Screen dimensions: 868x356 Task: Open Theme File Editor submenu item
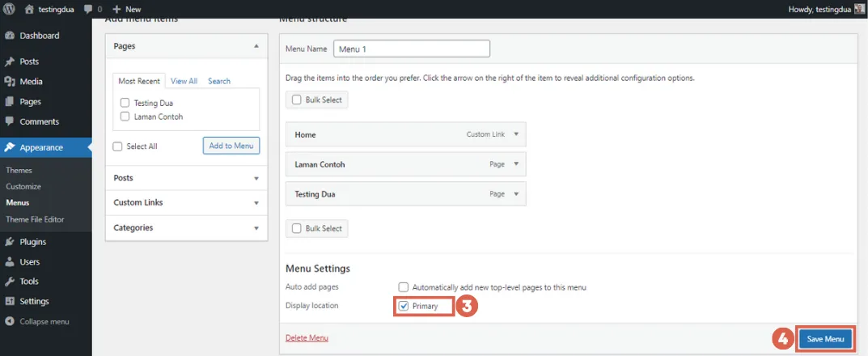[x=35, y=219]
